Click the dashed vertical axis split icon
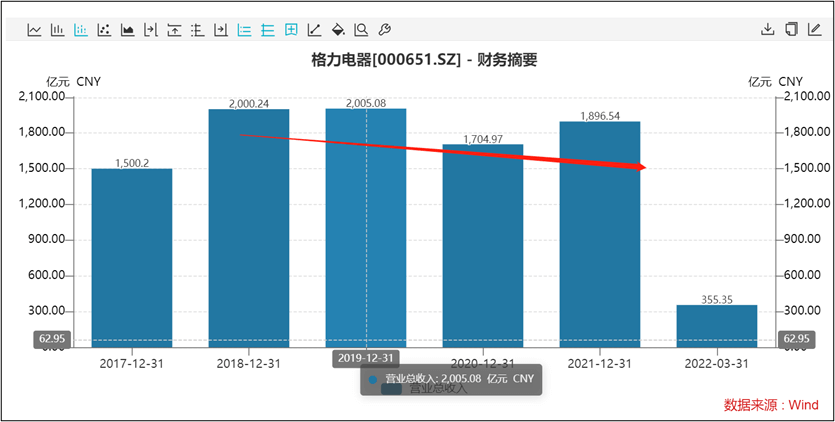Viewport: 835px width, 422px height. pyautogui.click(x=198, y=30)
